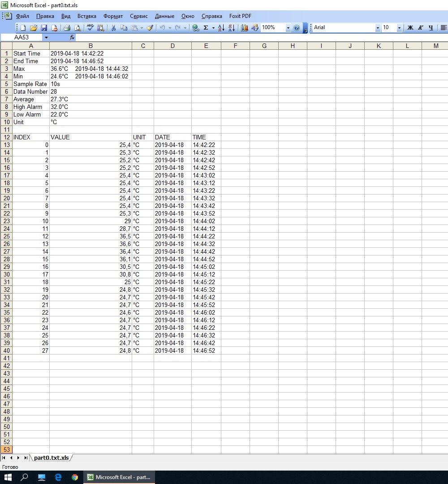The image size is (448, 484).
Task: Launch the Chart Wizard icon
Action: click(244, 28)
